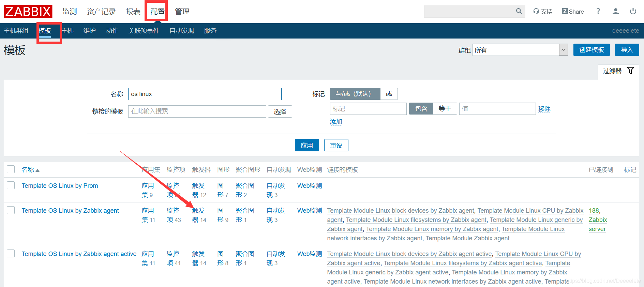
Task: Check Template OS Linux by Prom row
Action: (x=11, y=185)
